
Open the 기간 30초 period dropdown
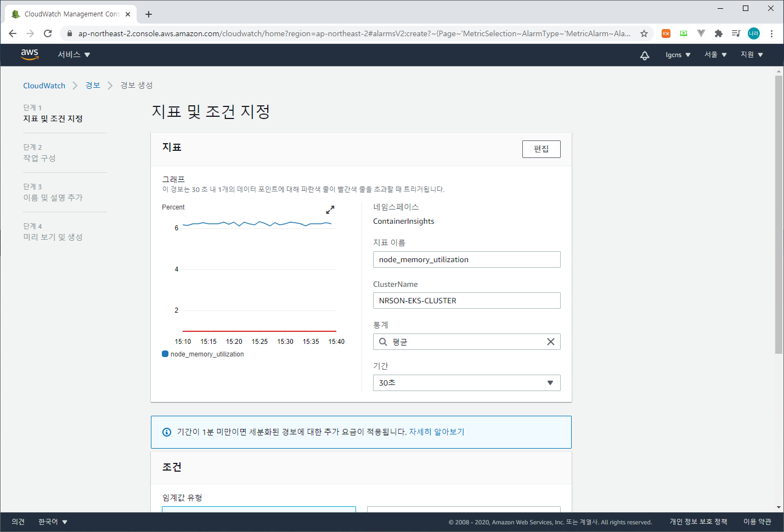click(467, 383)
